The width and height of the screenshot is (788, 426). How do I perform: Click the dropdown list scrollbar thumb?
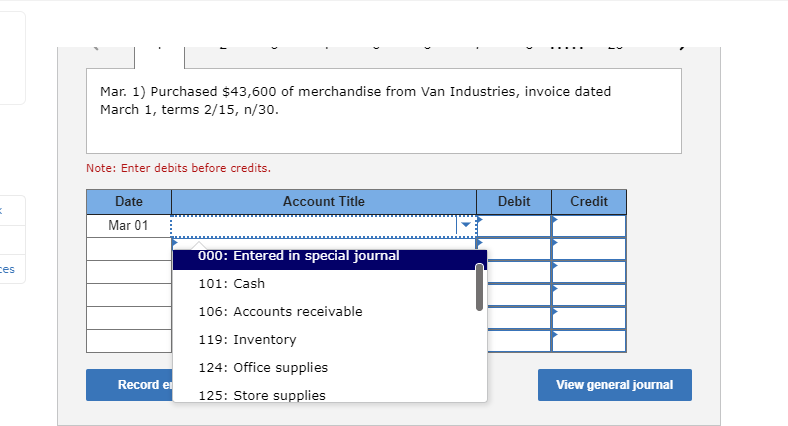pos(479,287)
